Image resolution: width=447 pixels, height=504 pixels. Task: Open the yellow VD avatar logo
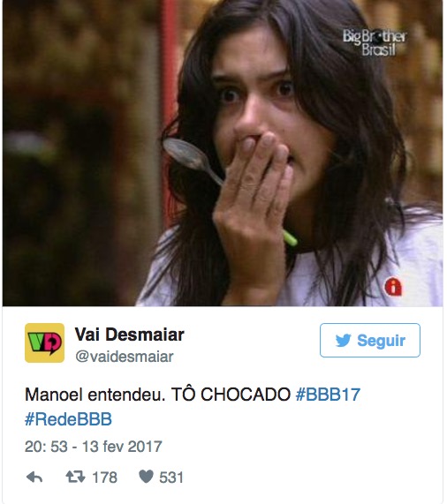tap(44, 342)
